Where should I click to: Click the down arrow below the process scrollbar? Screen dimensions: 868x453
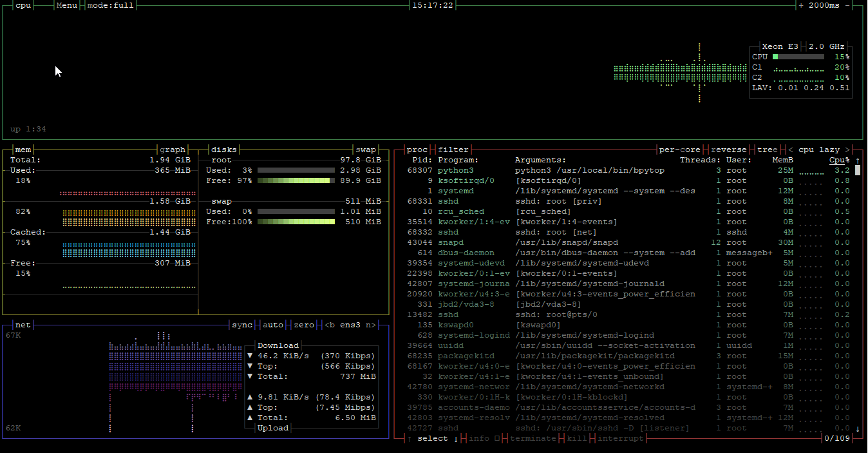[x=858, y=428]
